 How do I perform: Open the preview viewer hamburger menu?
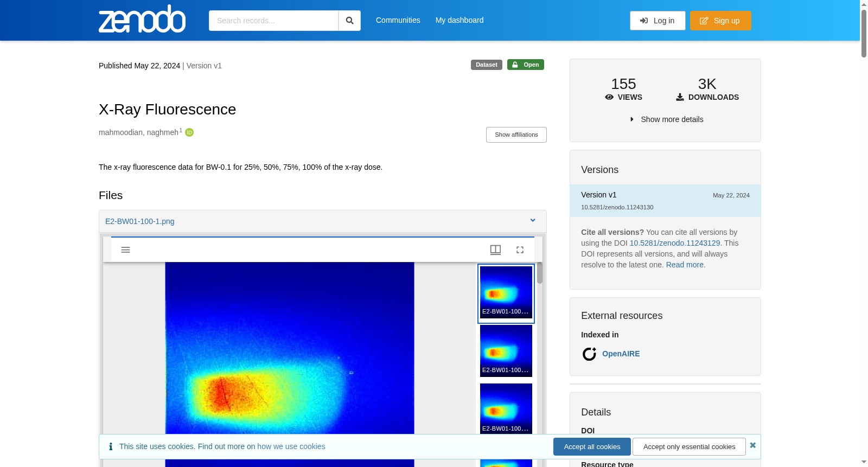click(x=125, y=250)
